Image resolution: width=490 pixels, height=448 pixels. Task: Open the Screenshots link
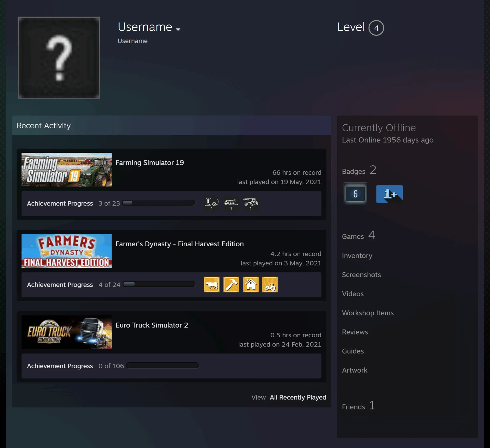pyautogui.click(x=361, y=275)
